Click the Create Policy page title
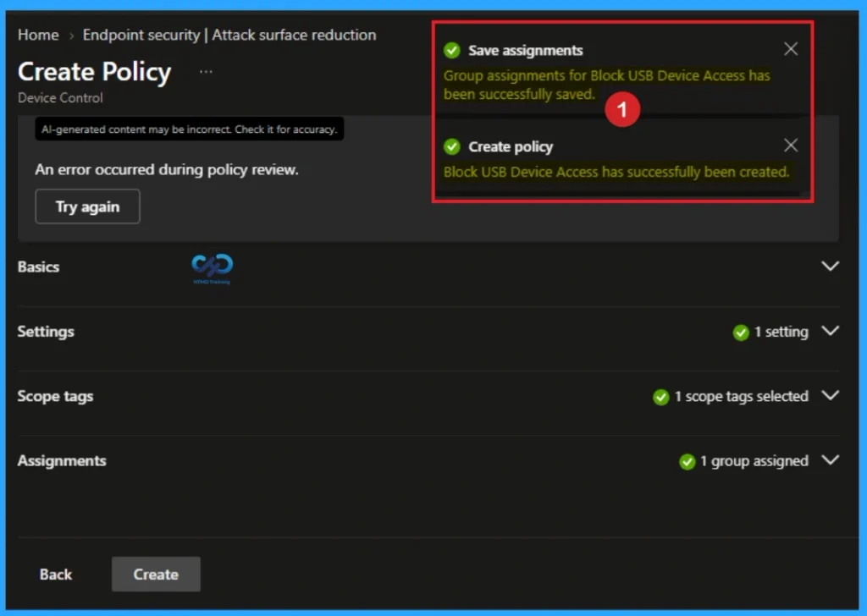This screenshot has width=867, height=616. [x=95, y=72]
